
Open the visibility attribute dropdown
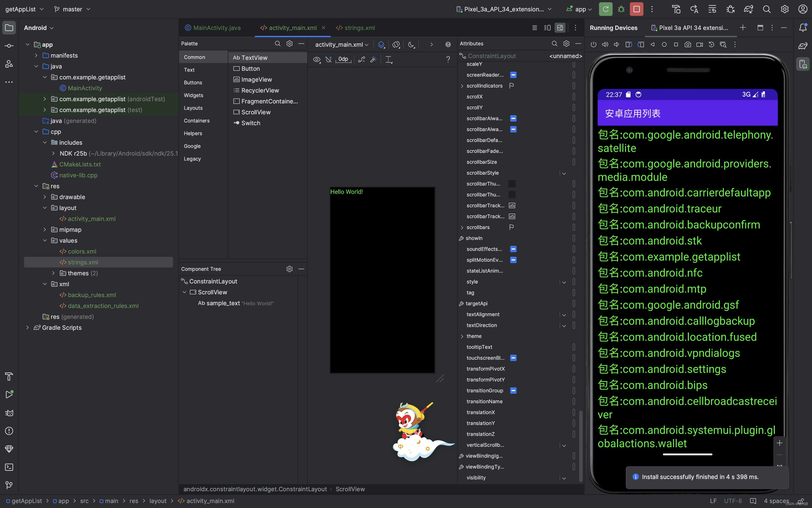(564, 478)
